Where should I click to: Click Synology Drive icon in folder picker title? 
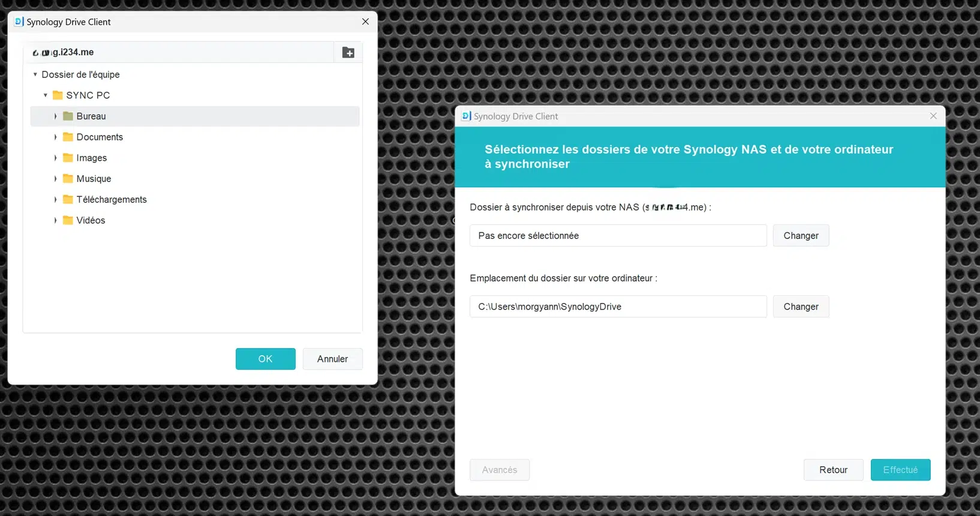pos(19,22)
